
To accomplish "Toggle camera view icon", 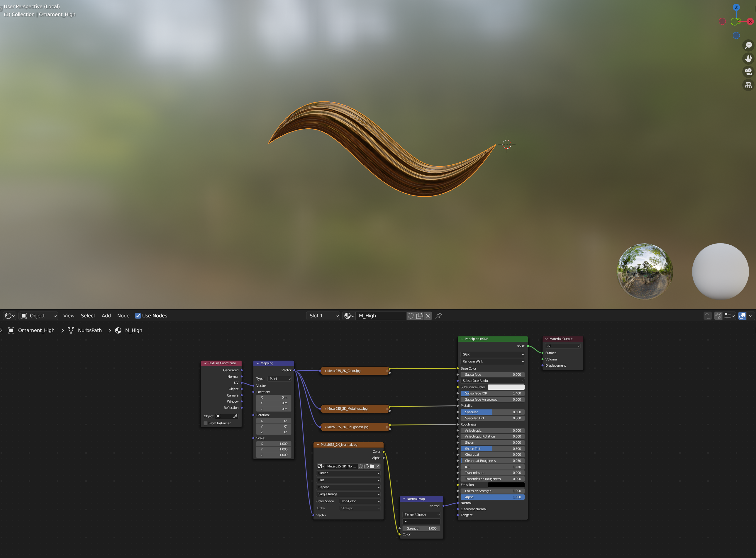I will 748,72.
